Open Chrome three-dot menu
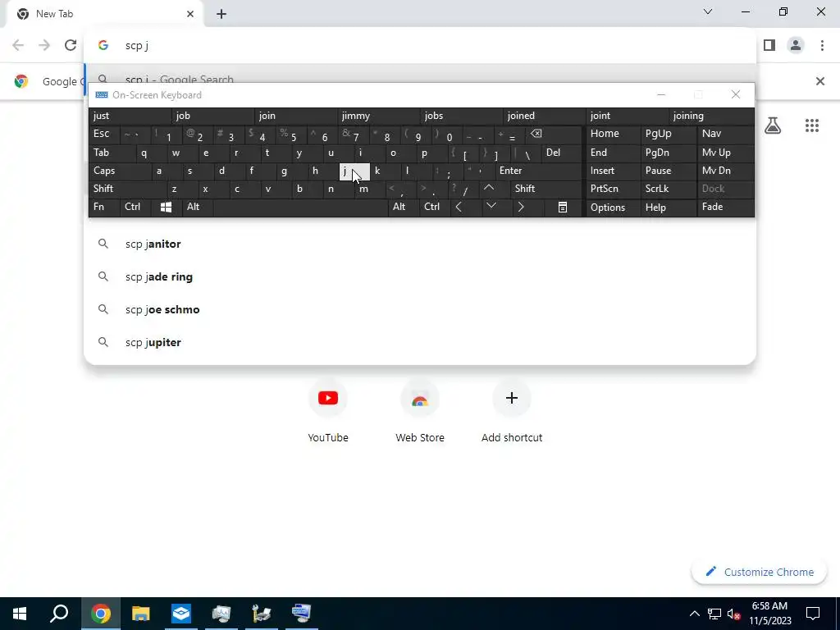This screenshot has width=840, height=630. point(822,46)
